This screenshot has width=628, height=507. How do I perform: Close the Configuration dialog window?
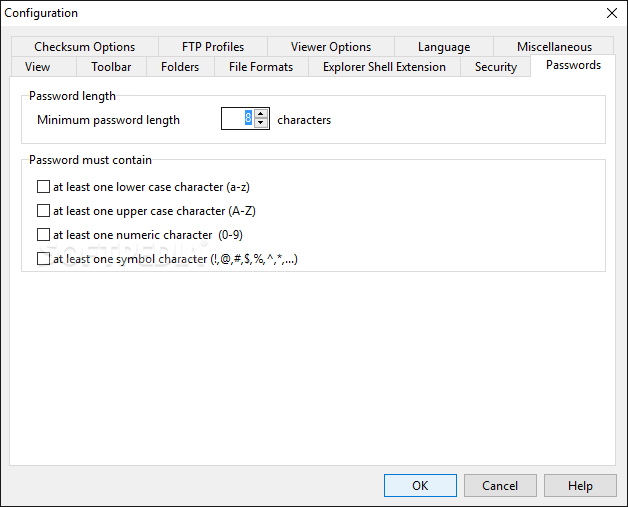coord(612,13)
